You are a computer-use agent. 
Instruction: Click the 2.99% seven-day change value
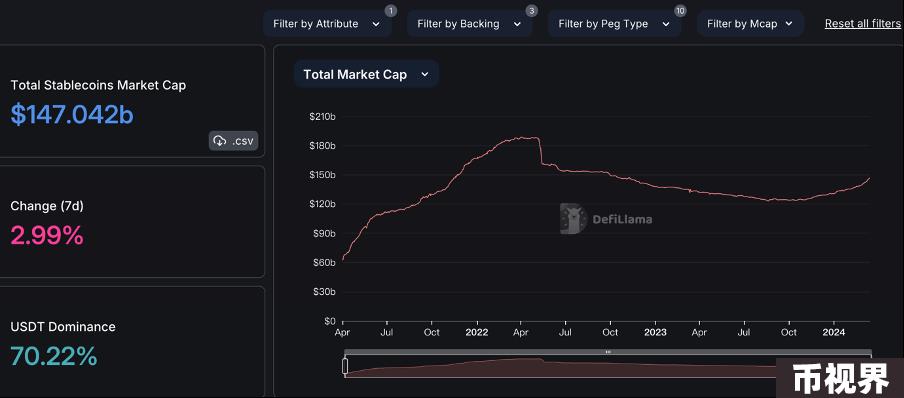point(47,235)
